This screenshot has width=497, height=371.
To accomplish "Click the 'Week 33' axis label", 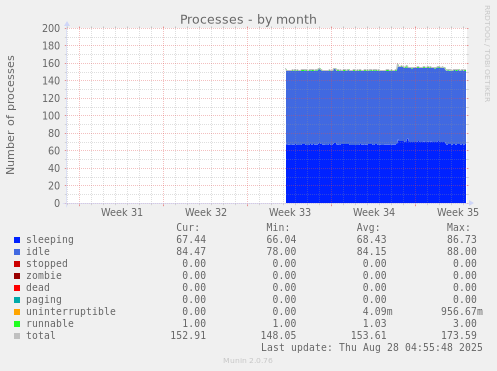I will click(x=290, y=212).
